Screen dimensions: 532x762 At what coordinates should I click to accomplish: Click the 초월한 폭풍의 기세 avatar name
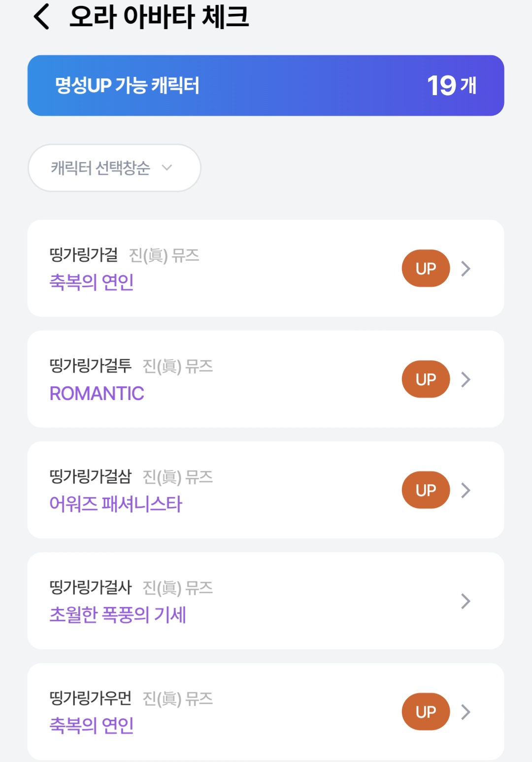point(118,615)
